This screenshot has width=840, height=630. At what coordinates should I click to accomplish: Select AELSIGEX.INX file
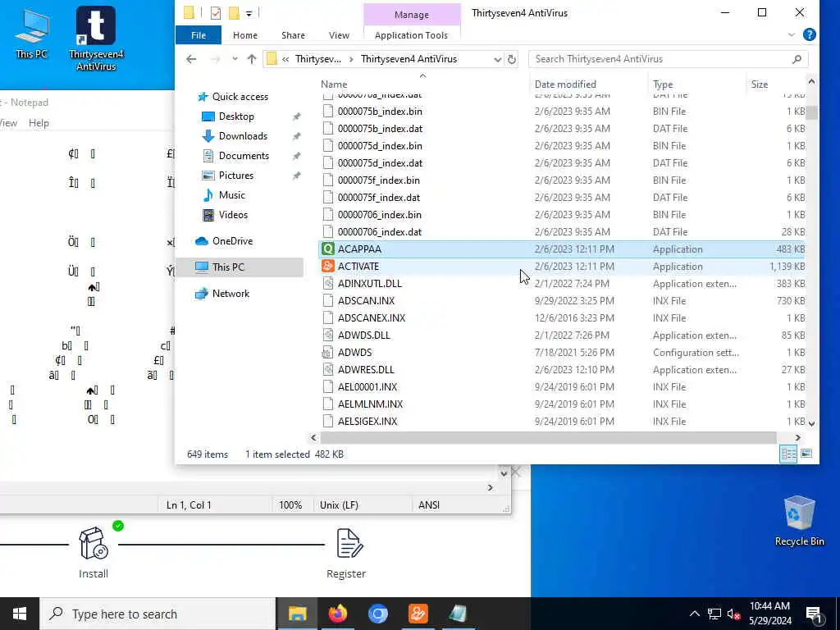click(x=367, y=421)
